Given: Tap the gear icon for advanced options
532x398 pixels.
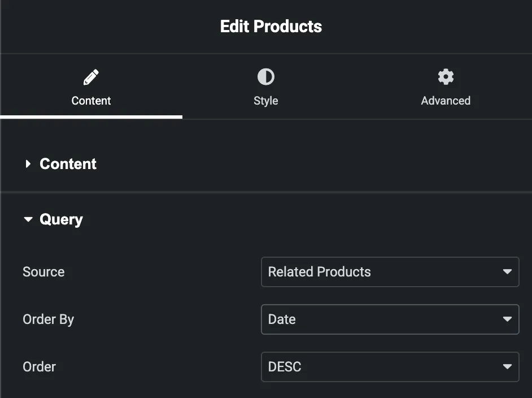Looking at the screenshot, I should tap(446, 76).
